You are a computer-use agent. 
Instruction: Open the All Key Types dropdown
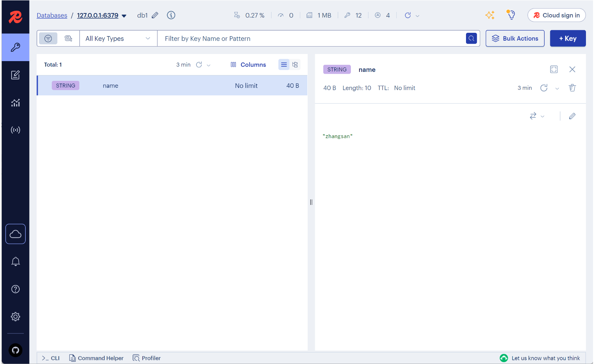click(x=118, y=38)
